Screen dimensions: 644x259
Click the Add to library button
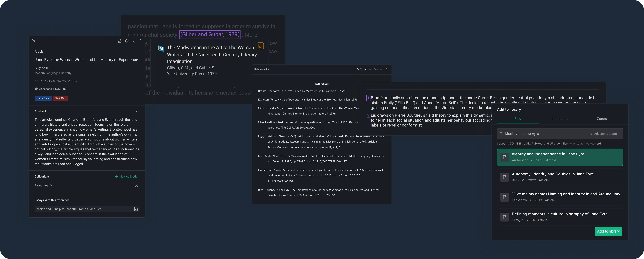pyautogui.click(x=608, y=232)
